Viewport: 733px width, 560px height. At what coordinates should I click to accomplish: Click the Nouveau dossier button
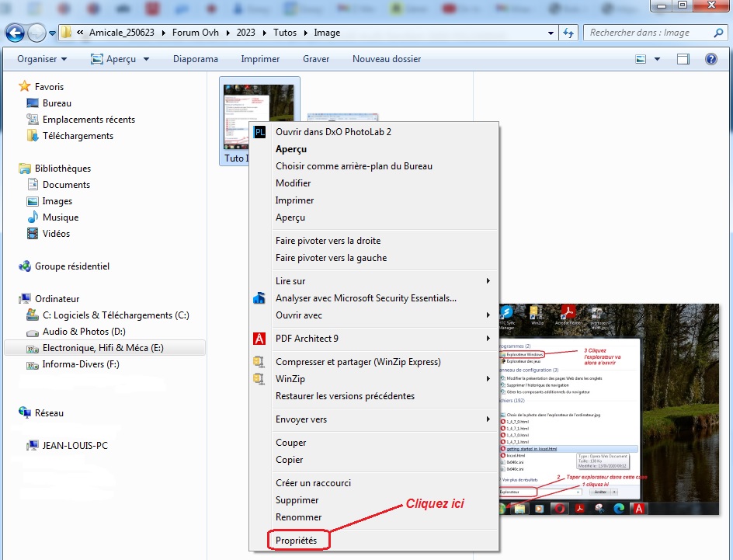(386, 59)
